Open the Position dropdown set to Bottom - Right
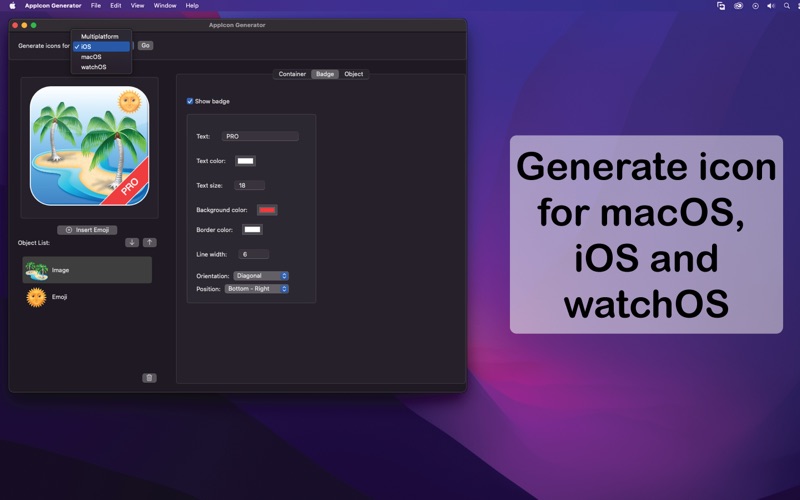This screenshot has height=500, width=800. (257, 289)
